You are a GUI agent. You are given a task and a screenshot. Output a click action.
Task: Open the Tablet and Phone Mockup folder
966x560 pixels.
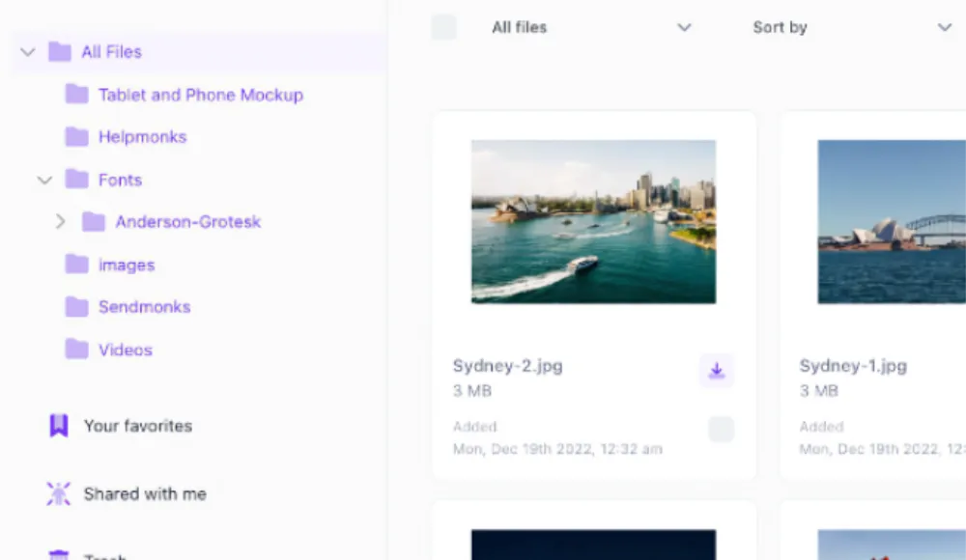tap(201, 95)
